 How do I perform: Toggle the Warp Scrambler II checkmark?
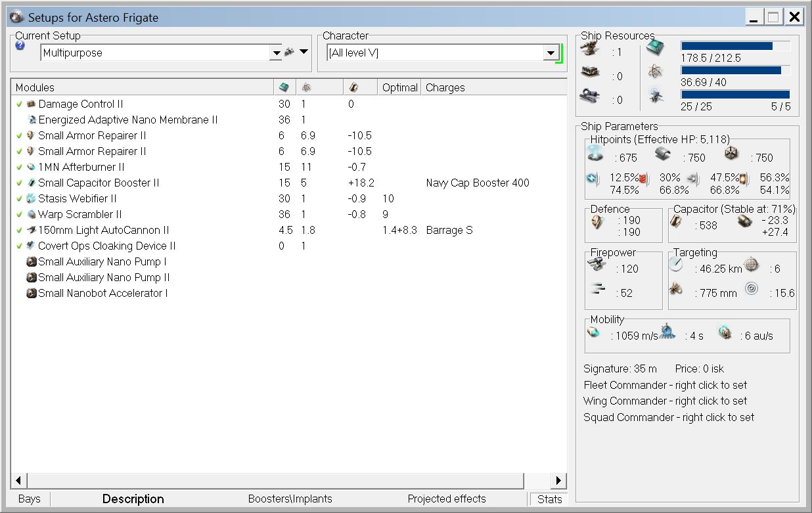(19, 214)
